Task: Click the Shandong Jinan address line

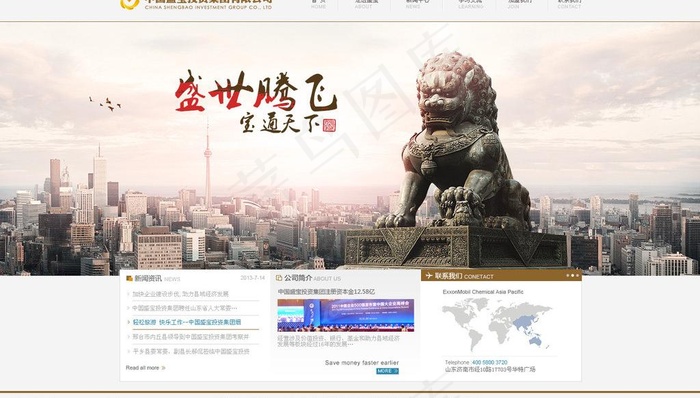Action: [490, 369]
